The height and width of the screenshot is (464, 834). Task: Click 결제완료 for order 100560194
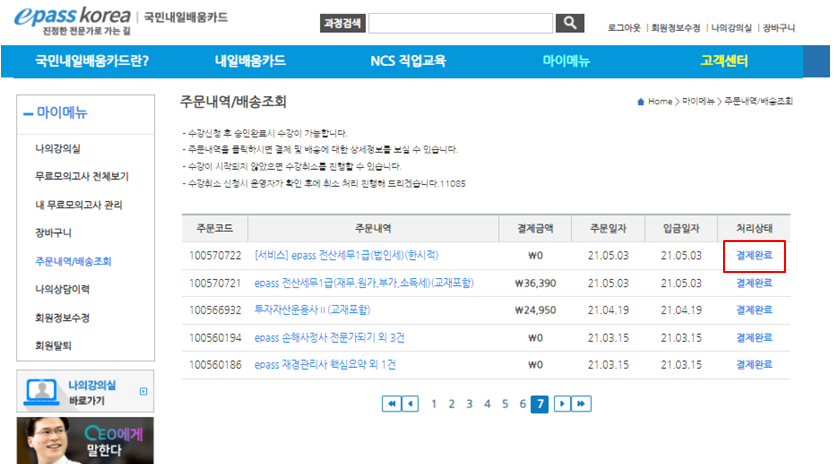(754, 338)
